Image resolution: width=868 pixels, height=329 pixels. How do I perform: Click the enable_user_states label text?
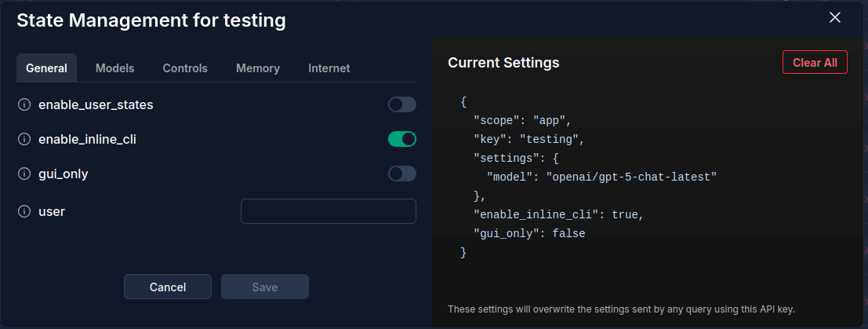pyautogui.click(x=96, y=104)
